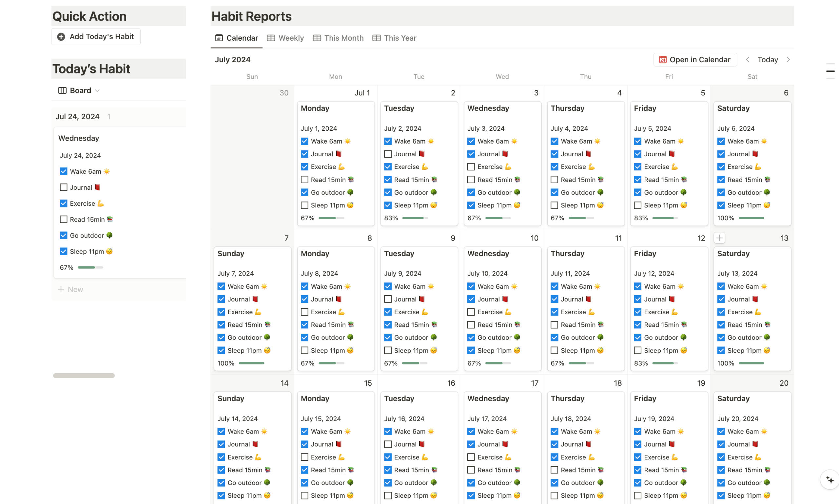
Task: Uncheck Go outdoor on July 6 card
Action: (721, 193)
